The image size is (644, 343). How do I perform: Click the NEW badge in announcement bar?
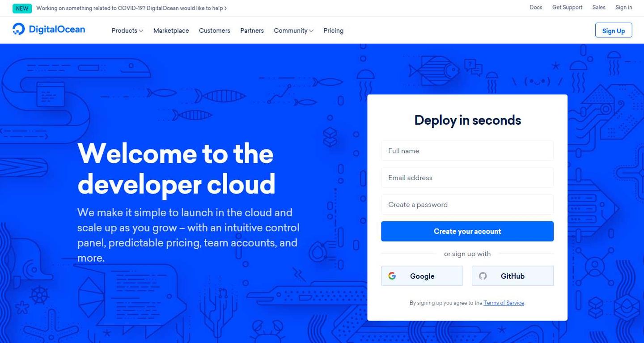pos(22,8)
